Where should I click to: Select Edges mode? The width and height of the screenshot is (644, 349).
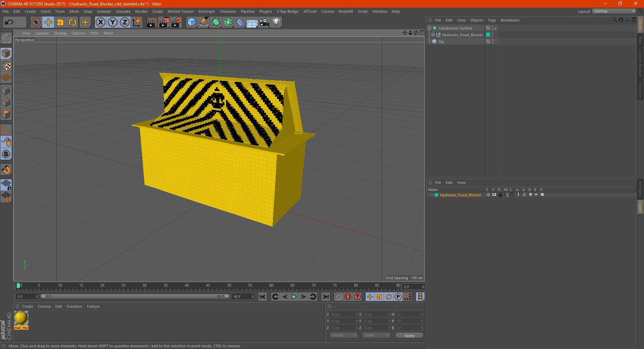(6, 102)
